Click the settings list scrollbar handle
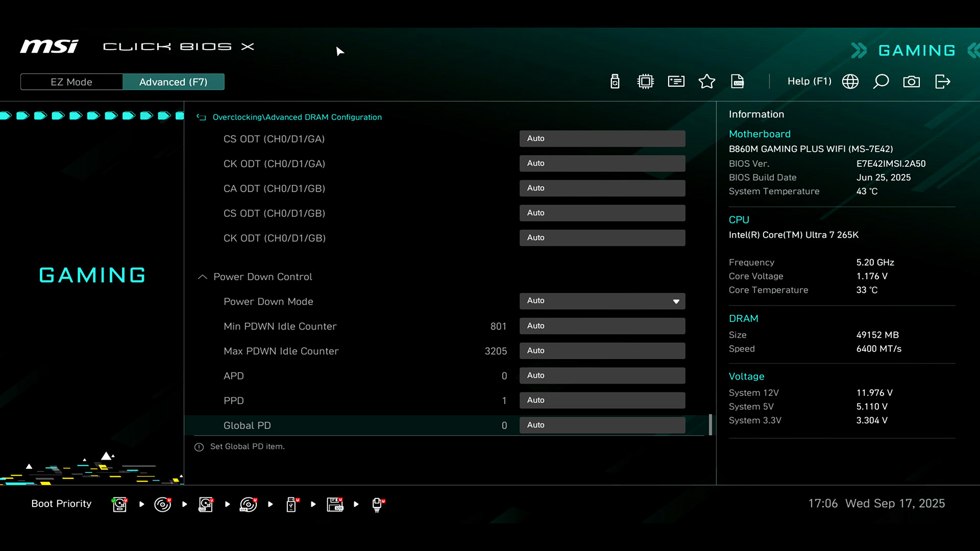 (710, 424)
